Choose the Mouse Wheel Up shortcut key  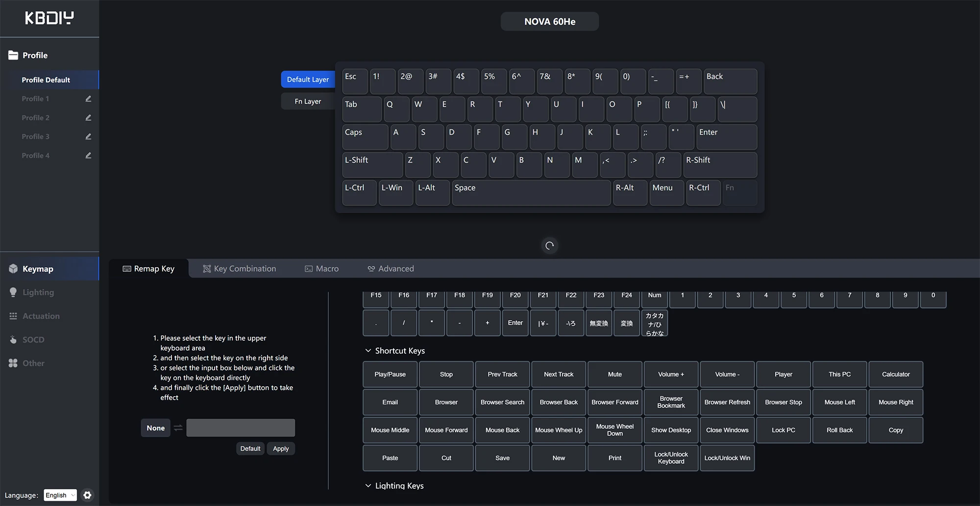pyautogui.click(x=559, y=430)
